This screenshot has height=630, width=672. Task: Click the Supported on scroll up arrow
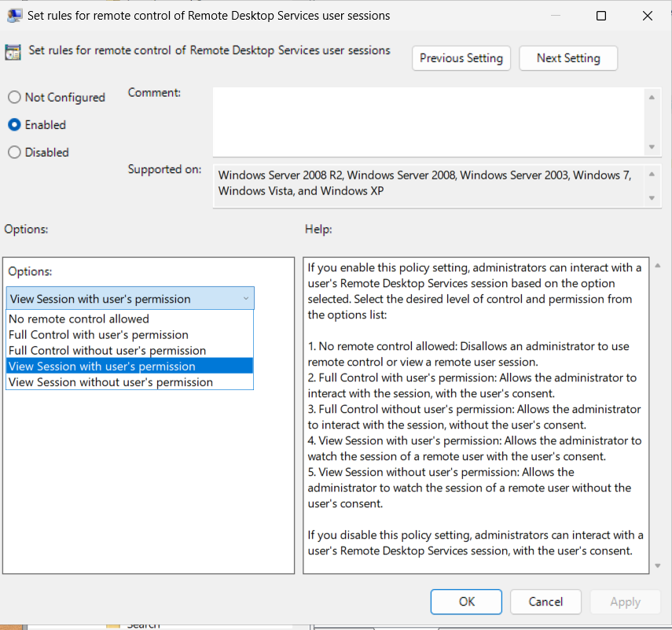(652, 174)
